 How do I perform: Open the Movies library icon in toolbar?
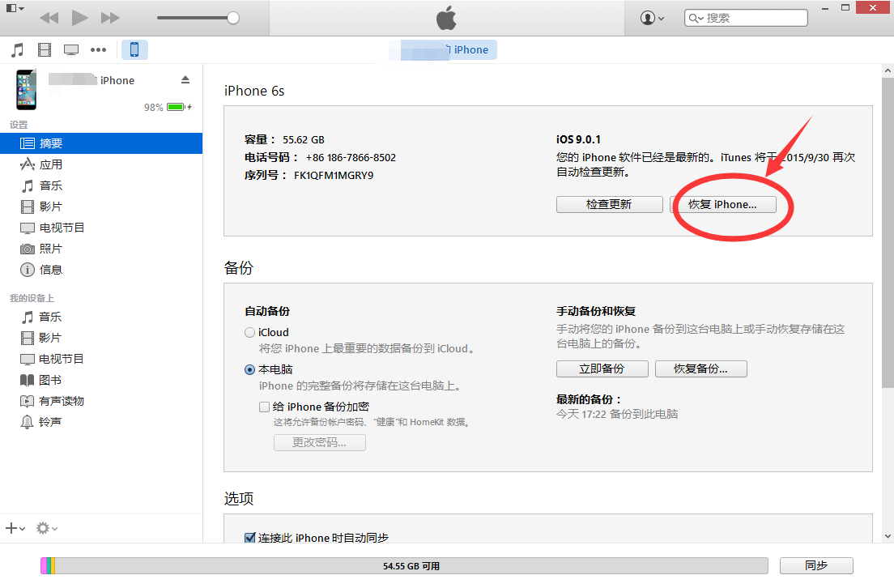[45, 50]
